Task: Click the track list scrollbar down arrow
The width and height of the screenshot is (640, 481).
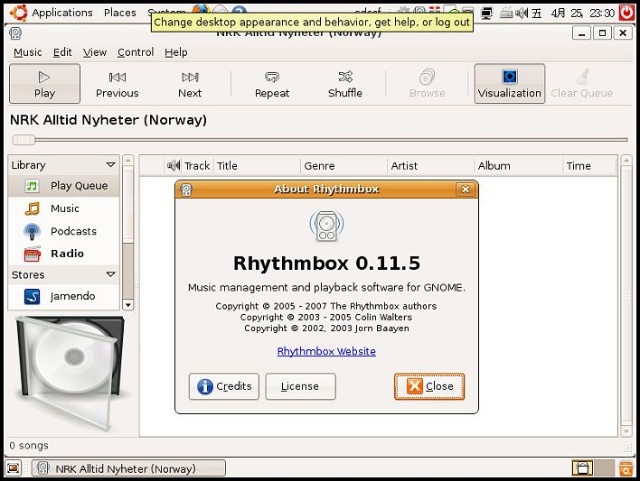Action: click(x=626, y=431)
